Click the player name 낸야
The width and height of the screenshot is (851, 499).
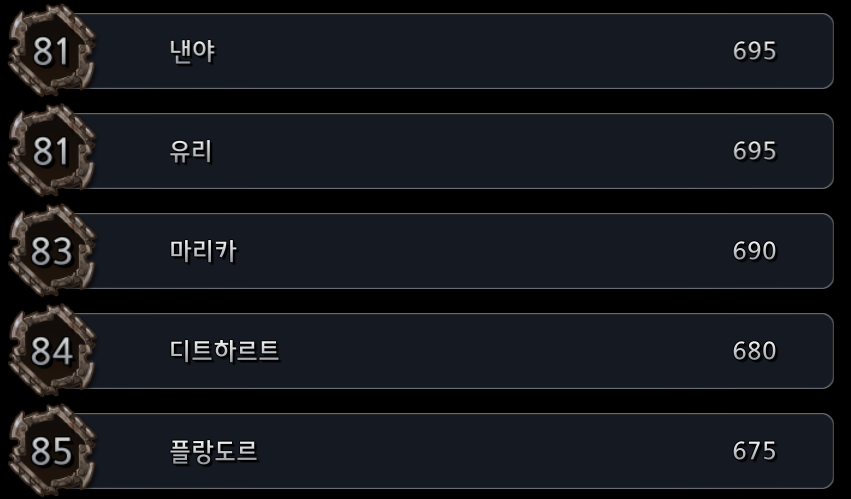192,51
